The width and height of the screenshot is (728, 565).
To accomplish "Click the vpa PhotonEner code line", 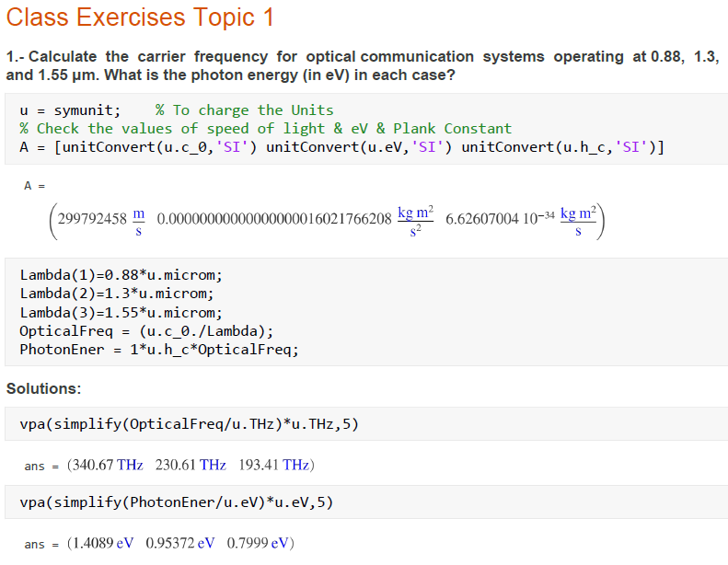I will [x=176, y=502].
